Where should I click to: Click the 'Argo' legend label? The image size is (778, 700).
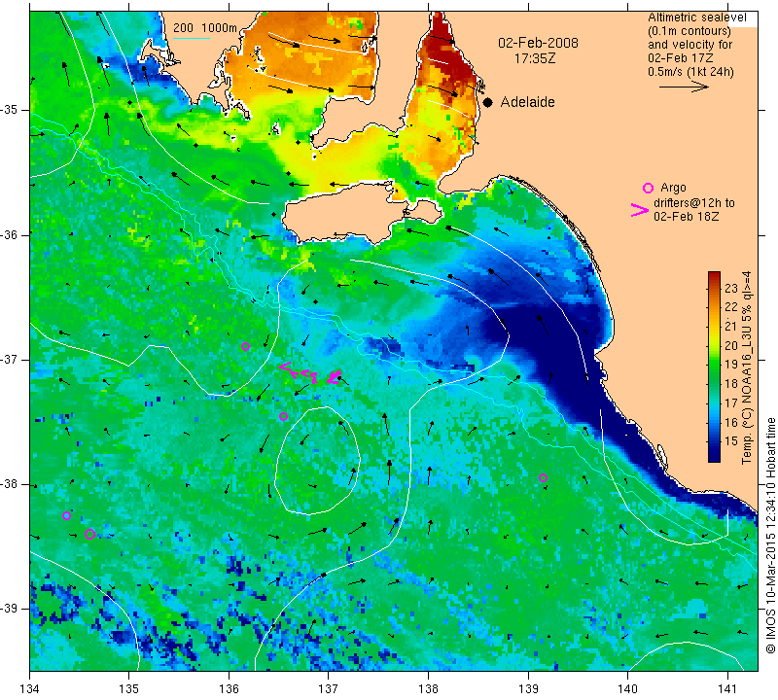point(673,188)
